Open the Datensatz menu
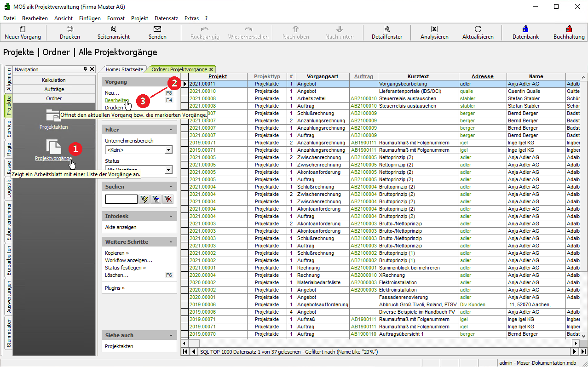588x367 pixels. (x=166, y=18)
